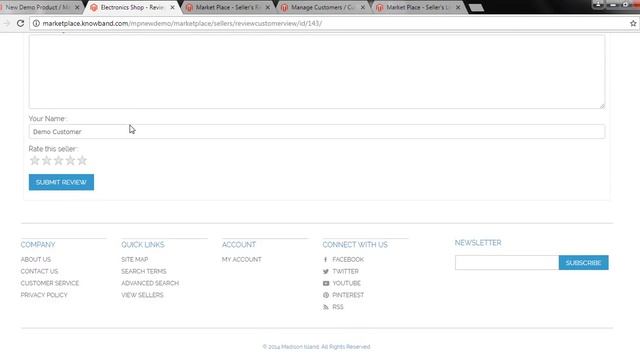Open the Contact Us link
The height and width of the screenshot is (360, 640).
point(40,271)
